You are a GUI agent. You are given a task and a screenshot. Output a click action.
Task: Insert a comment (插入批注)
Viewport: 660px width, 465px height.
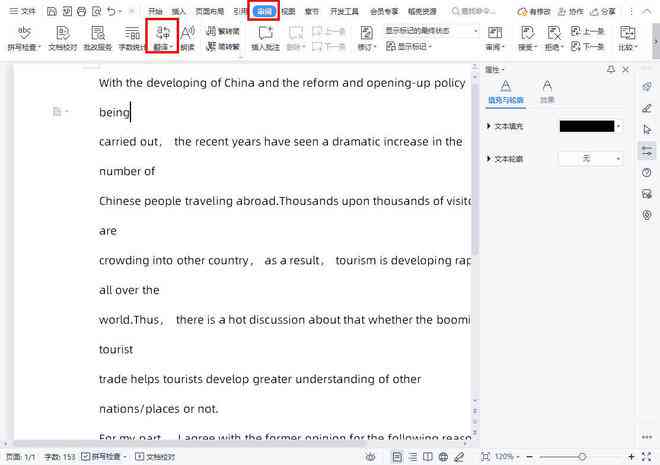click(x=265, y=38)
